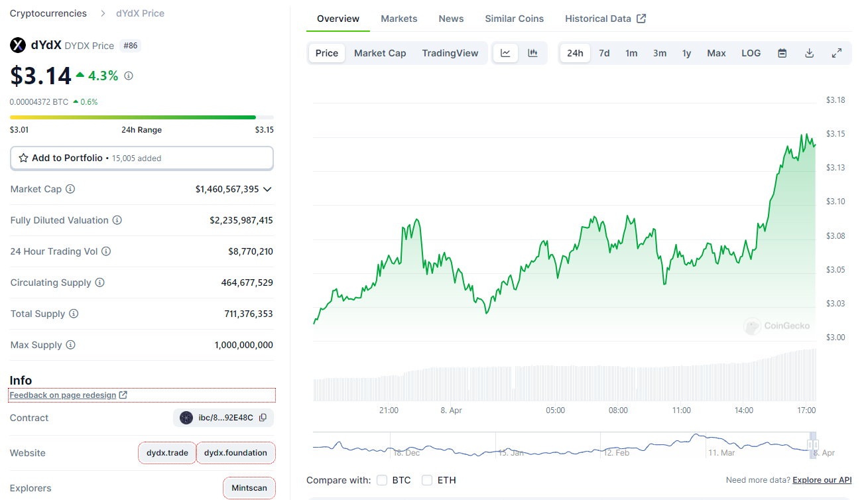Click the $3.14 price heading

[40, 76]
